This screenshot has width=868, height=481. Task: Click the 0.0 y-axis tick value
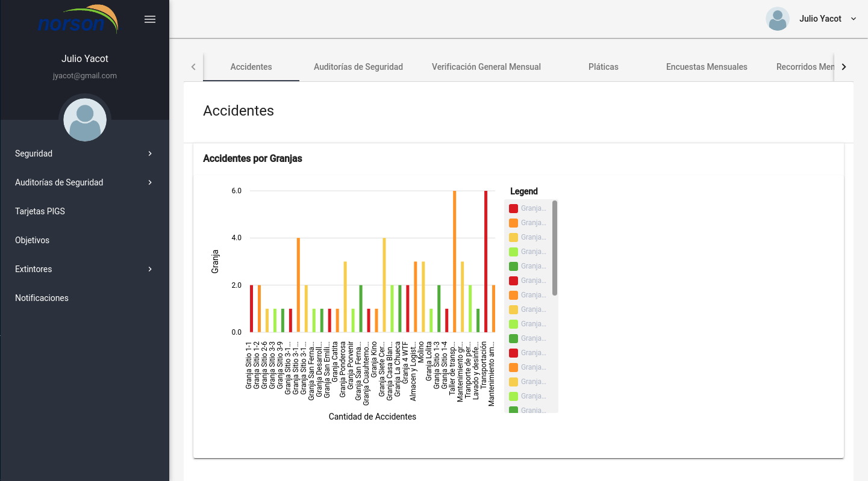(236, 332)
